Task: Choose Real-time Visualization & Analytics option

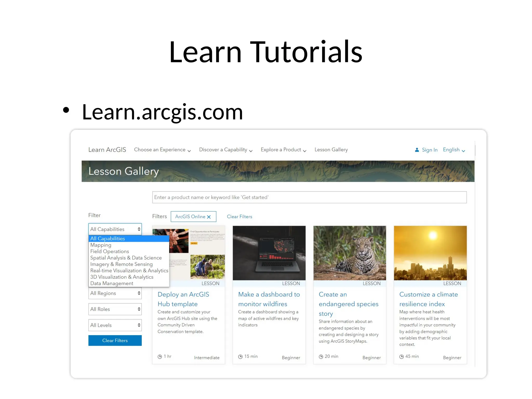Action: pyautogui.click(x=129, y=271)
